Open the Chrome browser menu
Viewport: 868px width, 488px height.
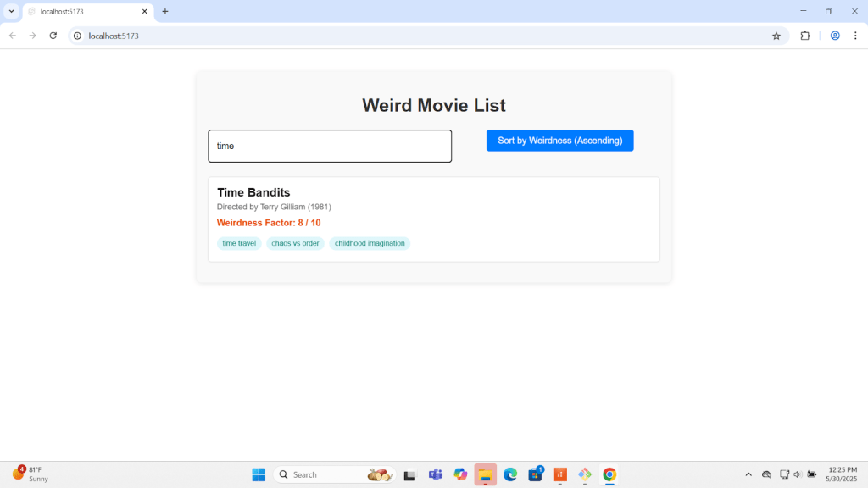click(x=857, y=36)
